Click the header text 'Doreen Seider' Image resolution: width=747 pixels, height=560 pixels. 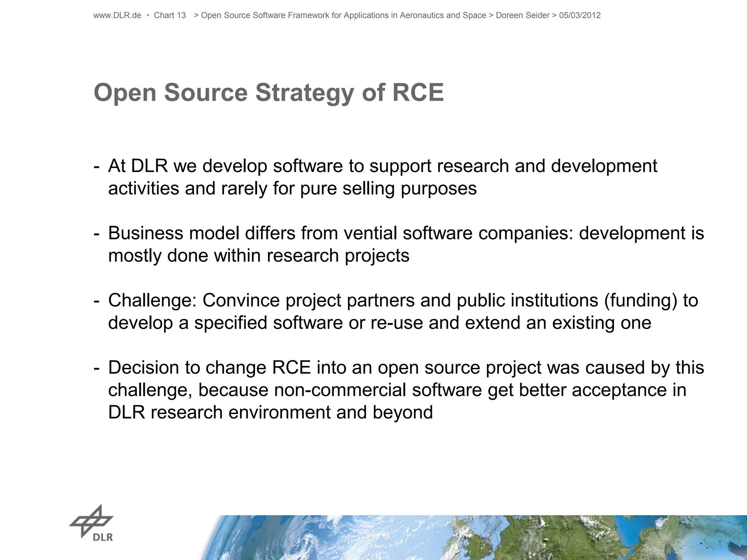(x=523, y=15)
